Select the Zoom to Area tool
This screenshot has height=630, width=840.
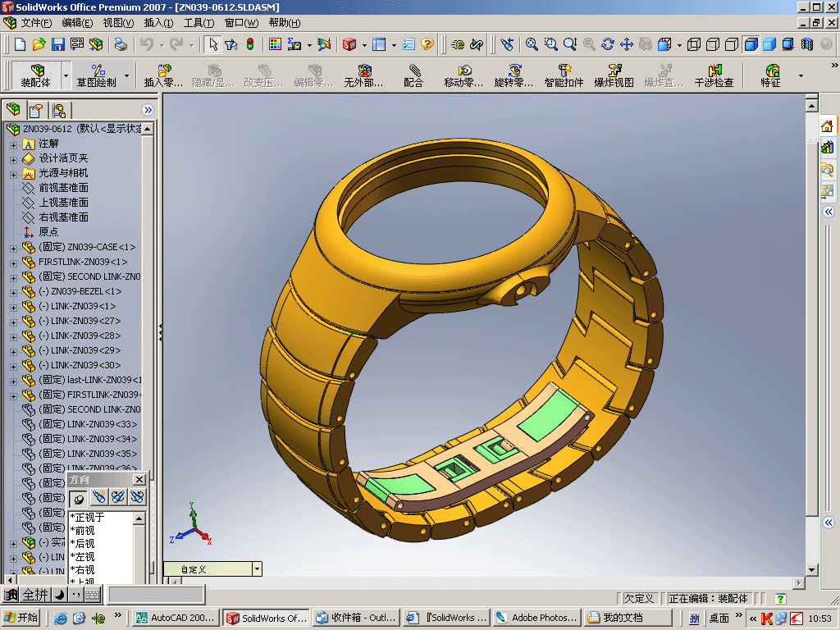tap(550, 44)
